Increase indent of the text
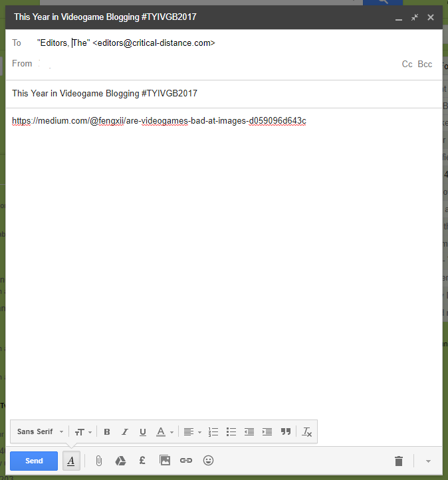The image size is (448, 480). click(x=267, y=432)
